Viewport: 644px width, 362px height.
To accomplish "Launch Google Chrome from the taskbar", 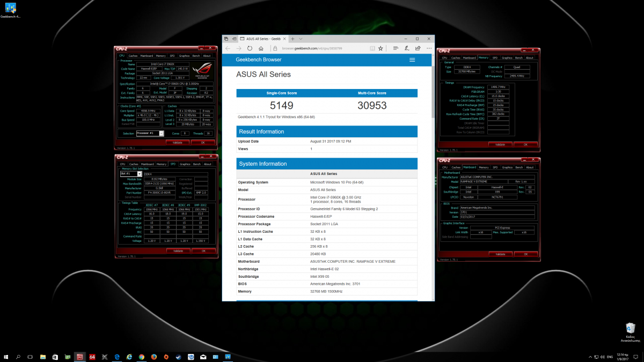I will 142,357.
